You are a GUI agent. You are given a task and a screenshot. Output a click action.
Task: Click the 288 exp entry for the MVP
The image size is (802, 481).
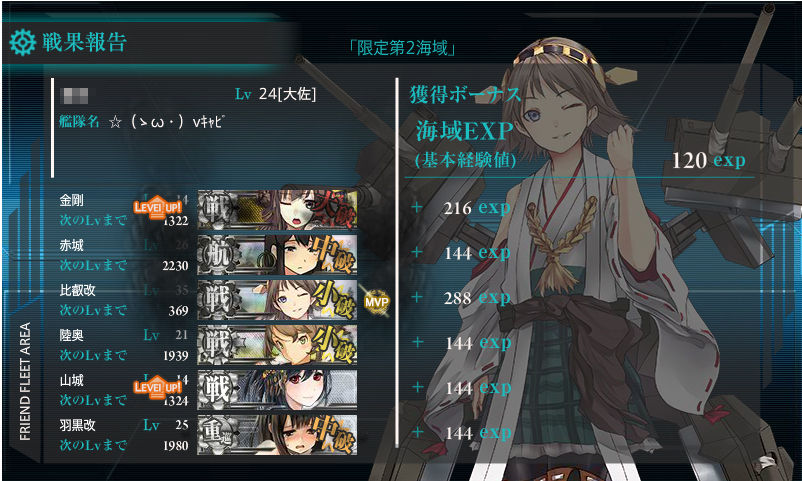(477, 298)
